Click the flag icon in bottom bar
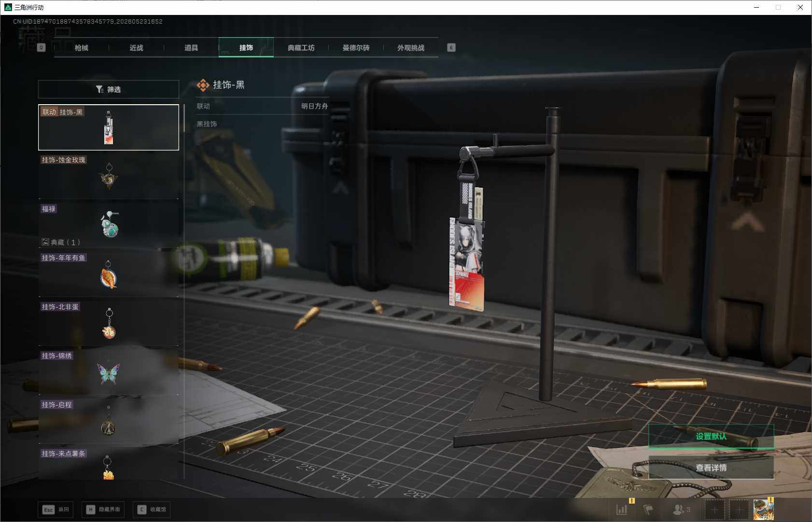This screenshot has height=522, width=812. pos(648,509)
